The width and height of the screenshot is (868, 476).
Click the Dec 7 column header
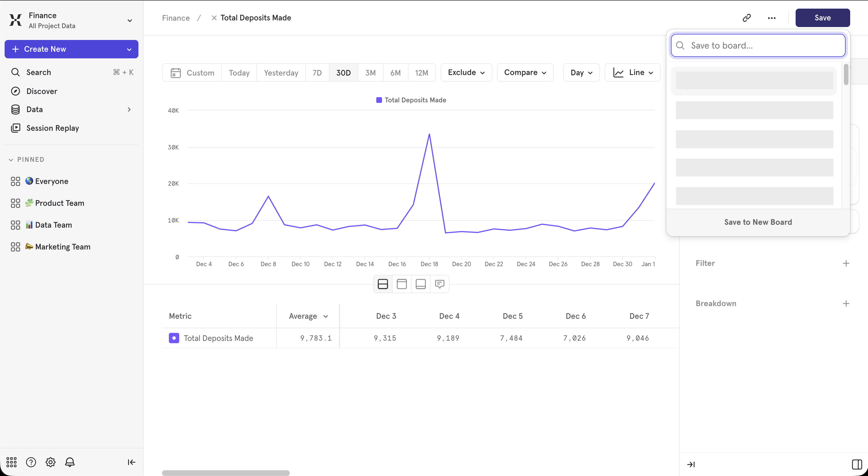point(639,316)
